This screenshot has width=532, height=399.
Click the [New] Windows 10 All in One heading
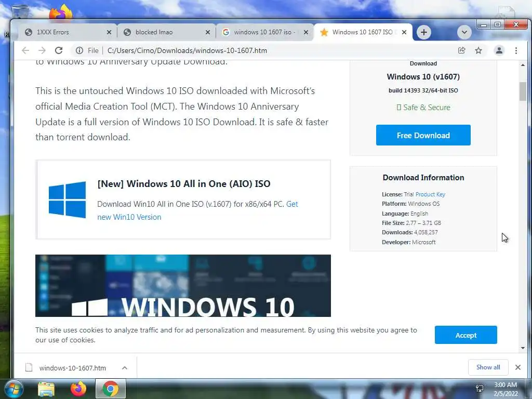[184, 184]
